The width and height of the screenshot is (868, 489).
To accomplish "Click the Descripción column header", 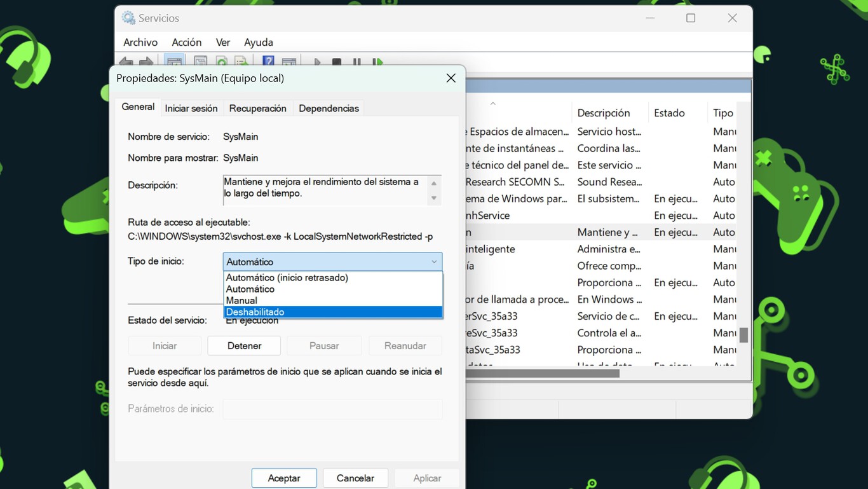I will click(603, 113).
